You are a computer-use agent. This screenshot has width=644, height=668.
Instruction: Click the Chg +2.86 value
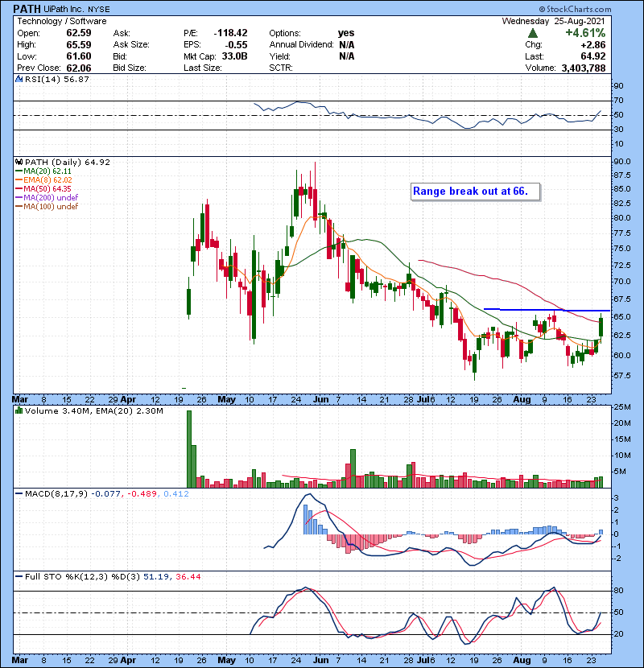(592, 45)
